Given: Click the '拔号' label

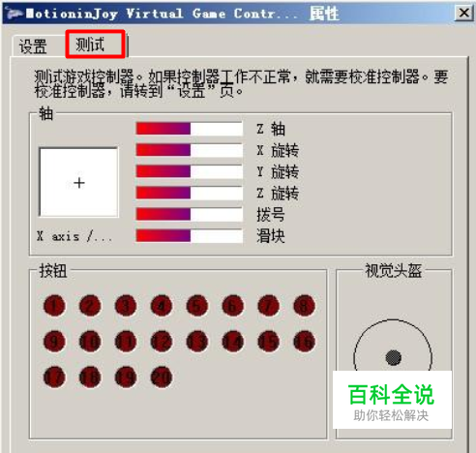Looking at the screenshot, I should [271, 215].
